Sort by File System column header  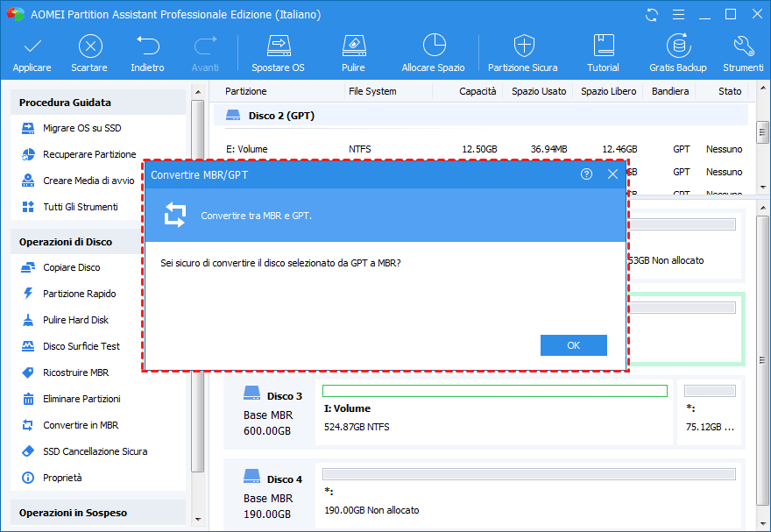[x=372, y=91]
